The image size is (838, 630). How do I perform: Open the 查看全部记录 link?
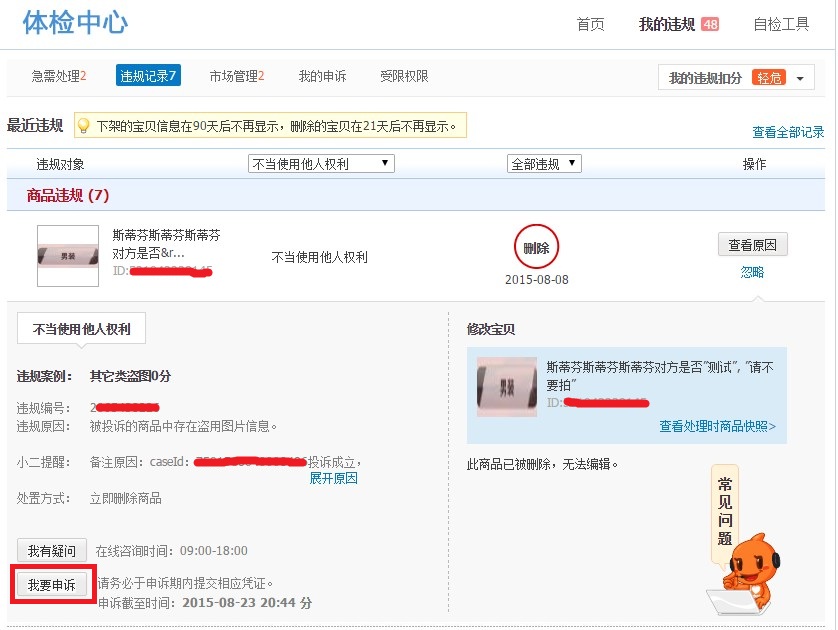pos(788,132)
